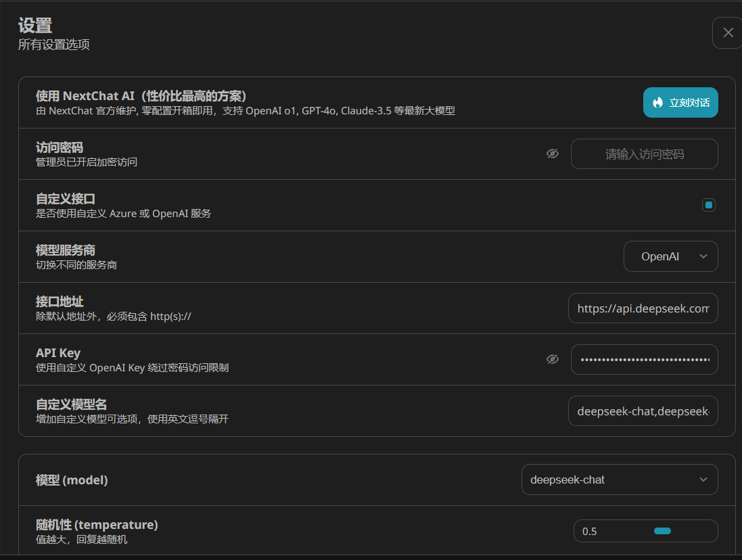Click the 接口地址 URL input field
Screen dimensions: 742x560
point(643,308)
